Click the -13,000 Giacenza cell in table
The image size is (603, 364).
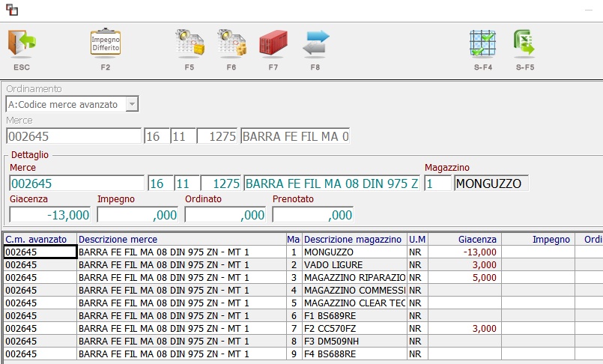[464, 252]
